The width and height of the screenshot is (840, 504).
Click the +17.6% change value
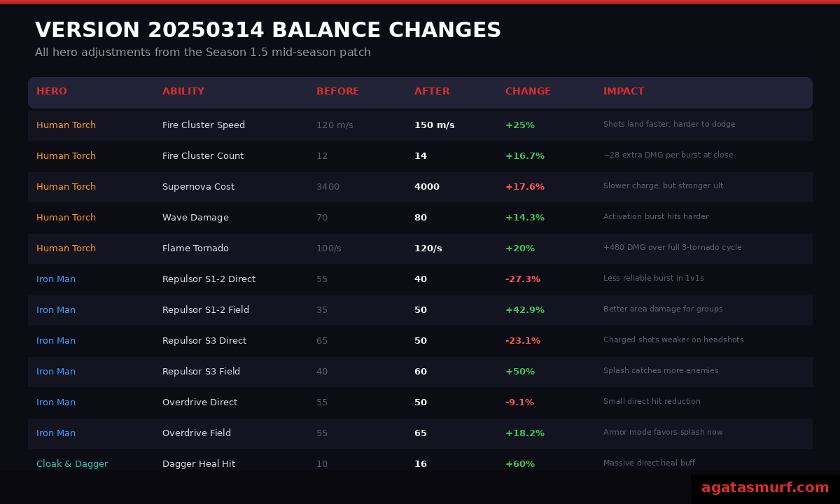pos(525,187)
